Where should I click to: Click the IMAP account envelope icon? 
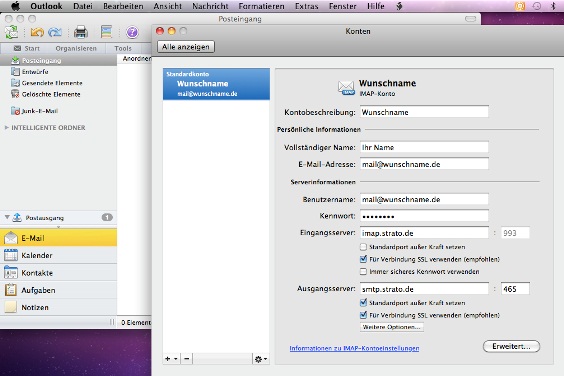(x=346, y=87)
